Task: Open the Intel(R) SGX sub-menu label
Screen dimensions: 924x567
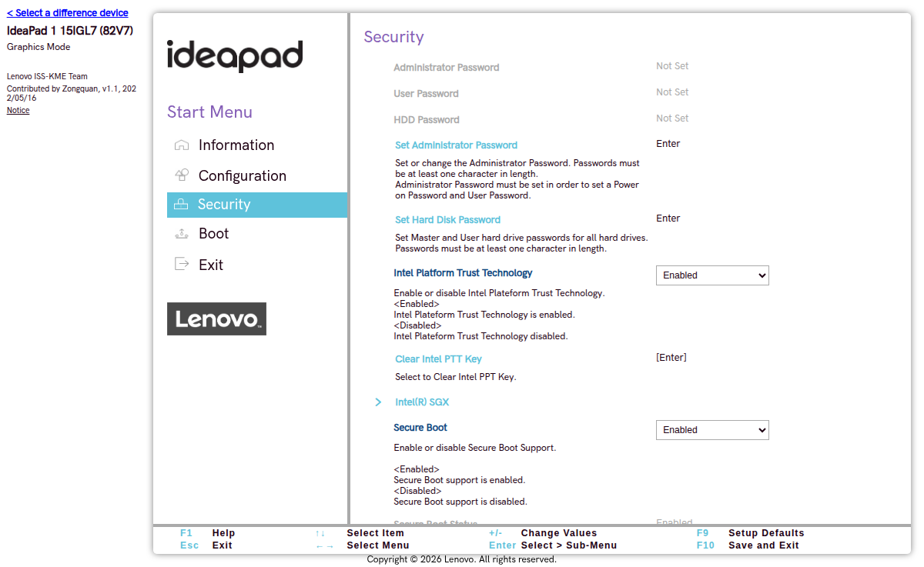Action: [422, 402]
